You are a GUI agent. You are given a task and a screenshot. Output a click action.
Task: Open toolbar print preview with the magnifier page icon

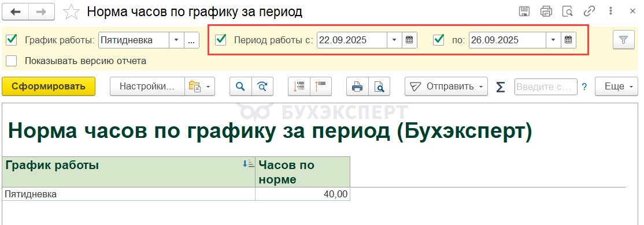click(379, 87)
